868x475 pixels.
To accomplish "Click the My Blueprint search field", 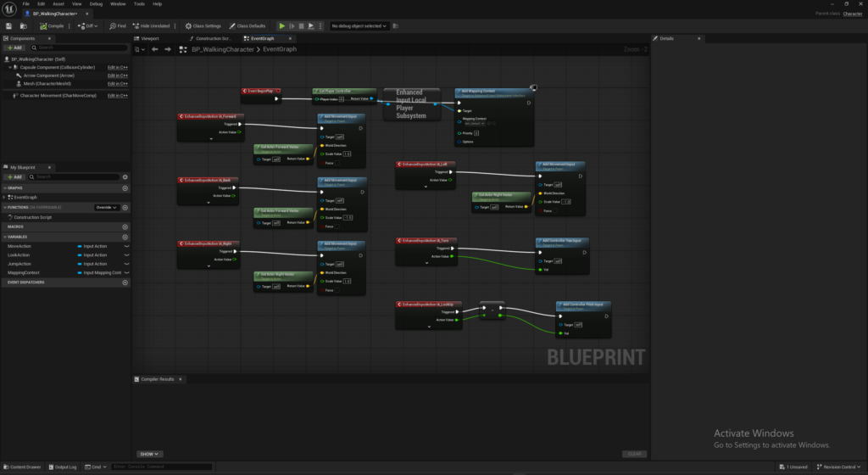I will [x=74, y=177].
